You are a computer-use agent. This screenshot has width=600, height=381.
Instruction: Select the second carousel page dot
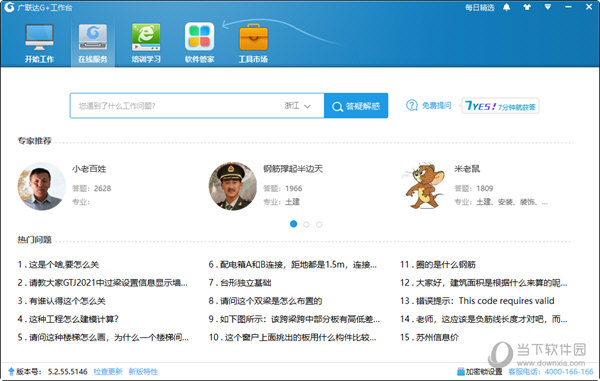[306, 224]
